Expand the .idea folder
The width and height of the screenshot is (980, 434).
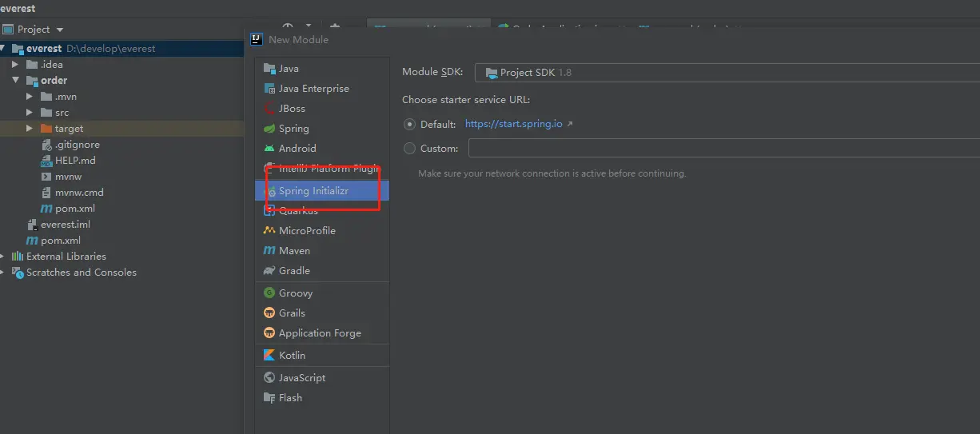15,65
